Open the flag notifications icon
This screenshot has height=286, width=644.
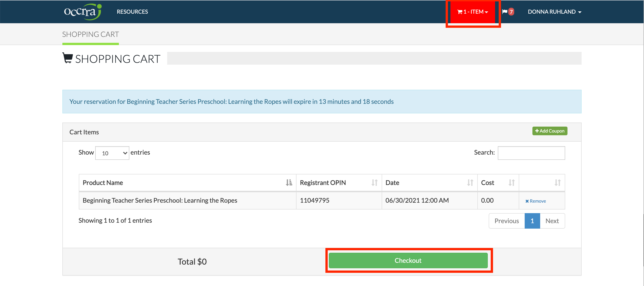point(504,12)
